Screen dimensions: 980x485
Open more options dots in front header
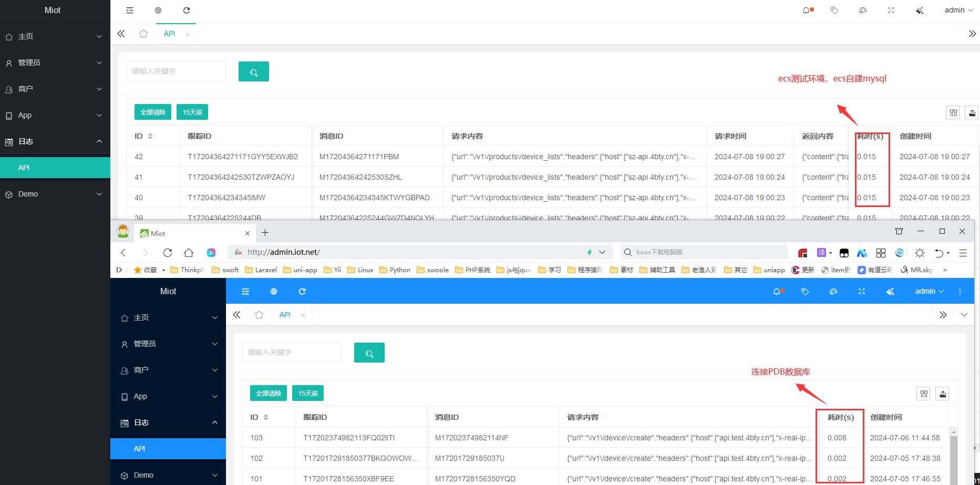point(960,292)
